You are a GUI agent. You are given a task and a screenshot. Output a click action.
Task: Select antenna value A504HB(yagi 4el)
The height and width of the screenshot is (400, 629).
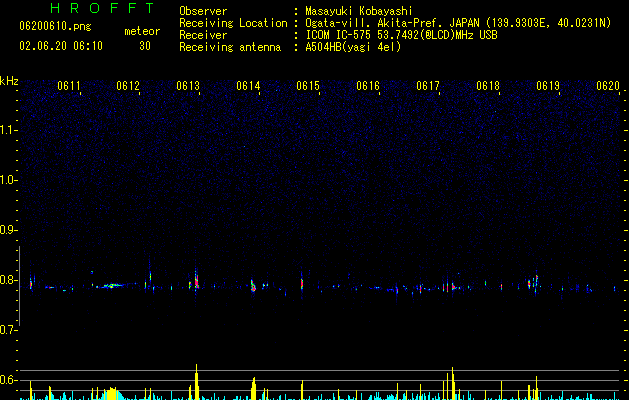353,47
